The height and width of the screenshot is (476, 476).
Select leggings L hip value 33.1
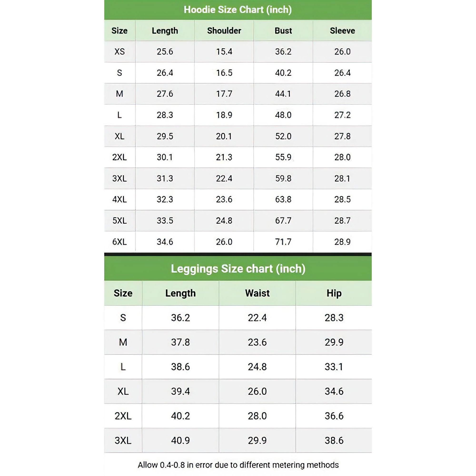[334, 367]
